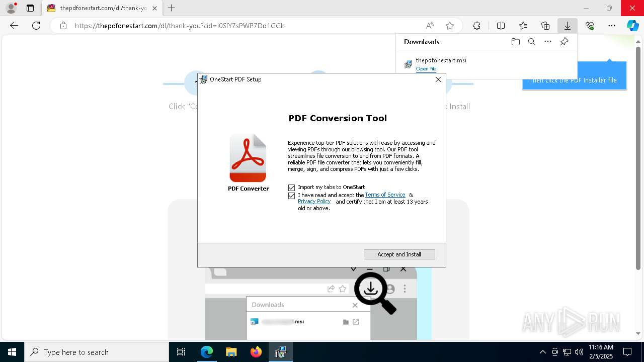
Task: Launch Firefox from taskbar
Action: tap(256, 352)
